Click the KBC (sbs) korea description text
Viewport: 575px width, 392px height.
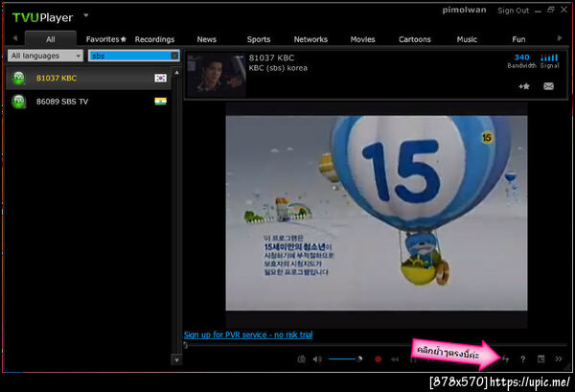(278, 68)
